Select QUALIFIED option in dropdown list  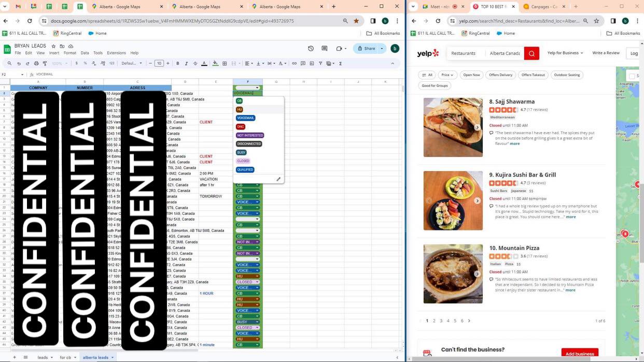coord(245,169)
